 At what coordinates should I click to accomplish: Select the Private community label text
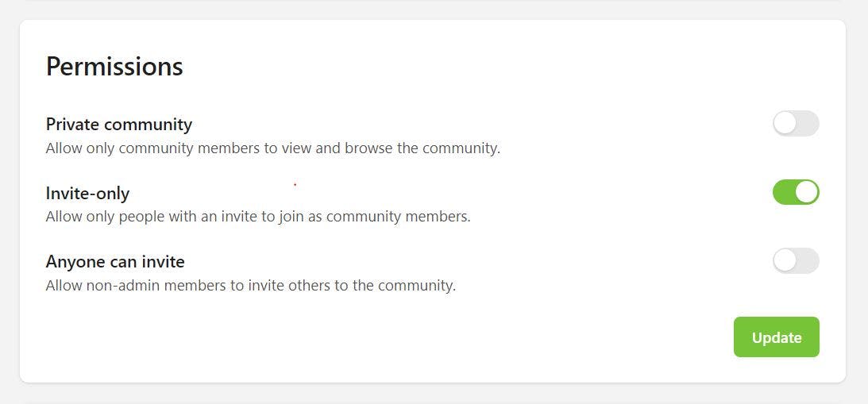pyautogui.click(x=119, y=125)
